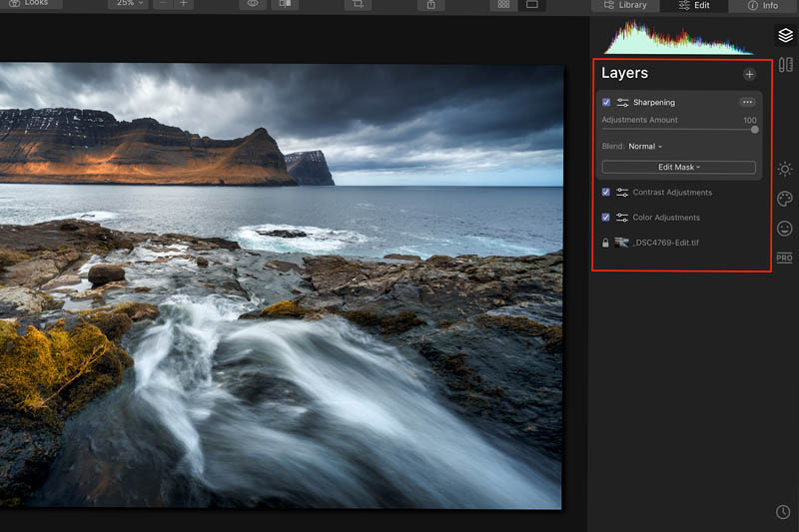This screenshot has width=799, height=532.
Task: Open the edit History clock icon
Action: [783, 512]
